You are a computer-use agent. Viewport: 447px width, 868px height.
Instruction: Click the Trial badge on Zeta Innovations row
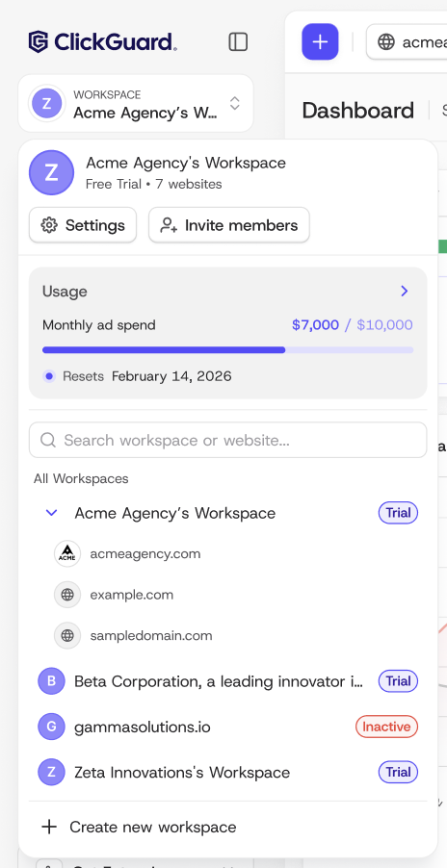(x=398, y=772)
